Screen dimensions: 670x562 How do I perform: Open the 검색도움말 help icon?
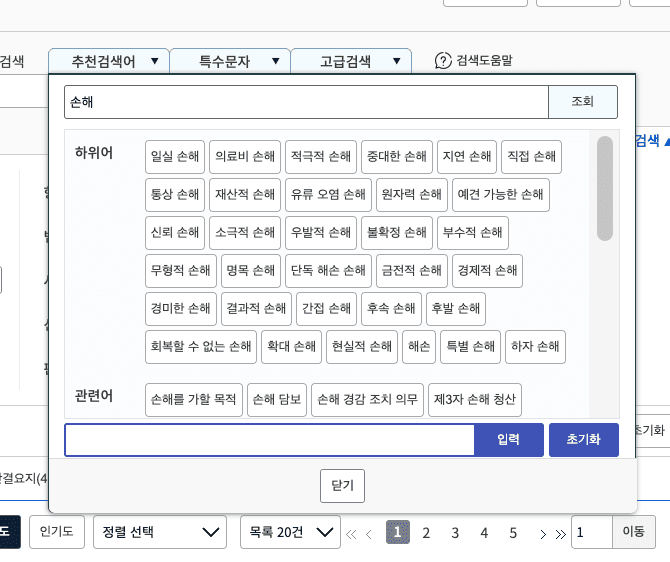point(443,61)
